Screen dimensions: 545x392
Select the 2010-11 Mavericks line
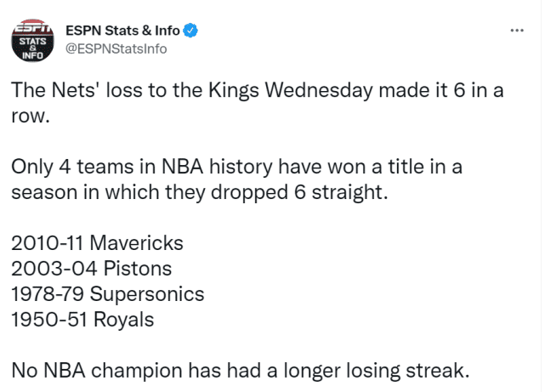click(x=97, y=243)
